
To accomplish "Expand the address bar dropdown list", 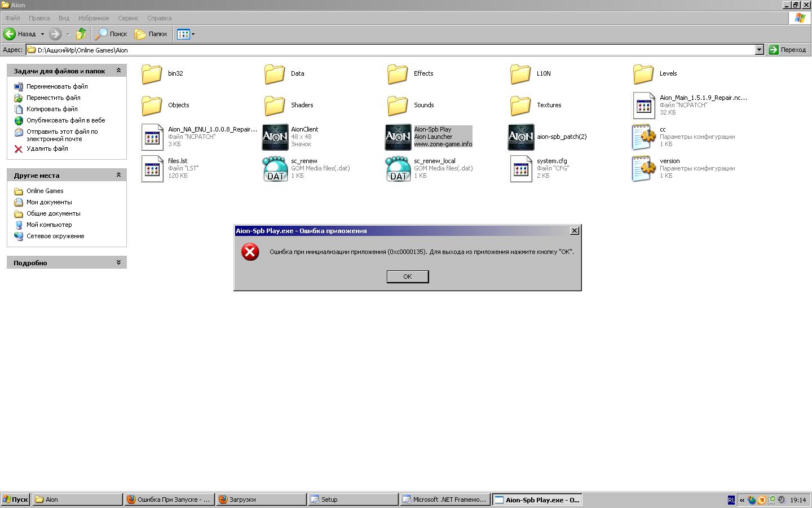I will [759, 50].
